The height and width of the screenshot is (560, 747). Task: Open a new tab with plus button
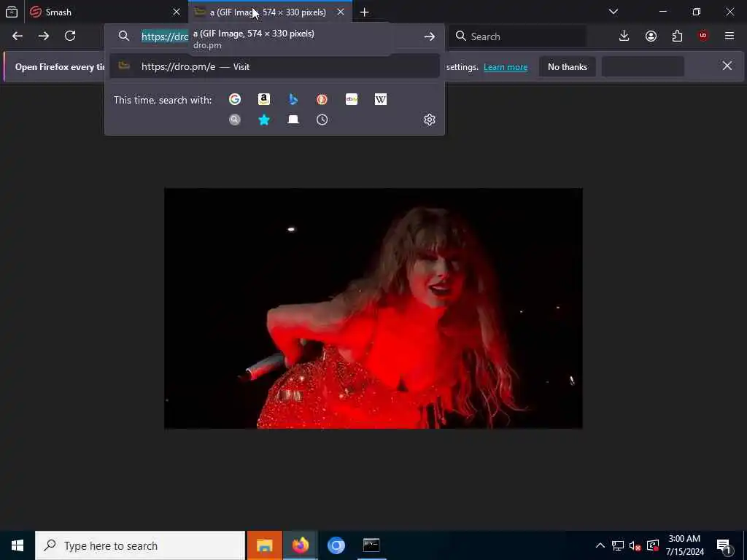[365, 12]
